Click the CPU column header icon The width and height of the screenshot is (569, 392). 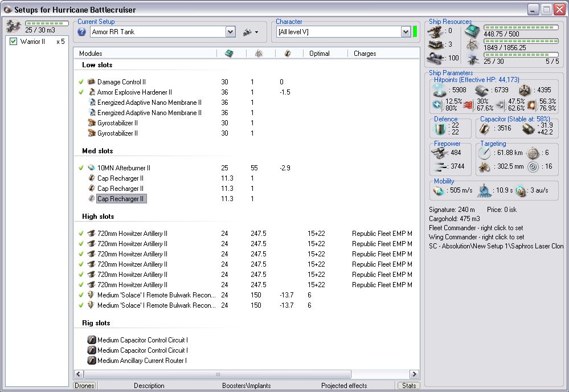tap(229, 54)
